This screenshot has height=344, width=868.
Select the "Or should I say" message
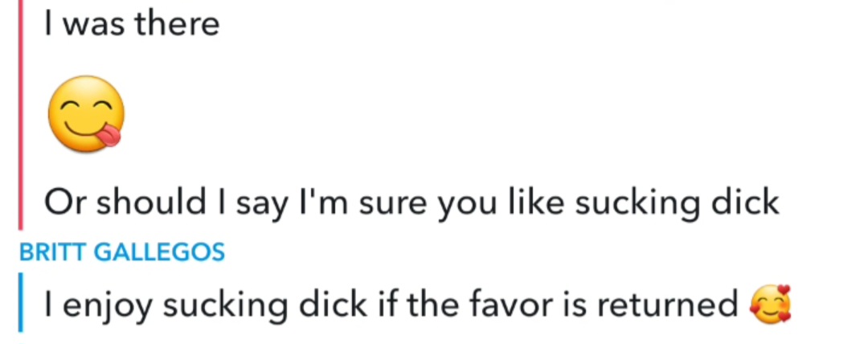[411, 203]
